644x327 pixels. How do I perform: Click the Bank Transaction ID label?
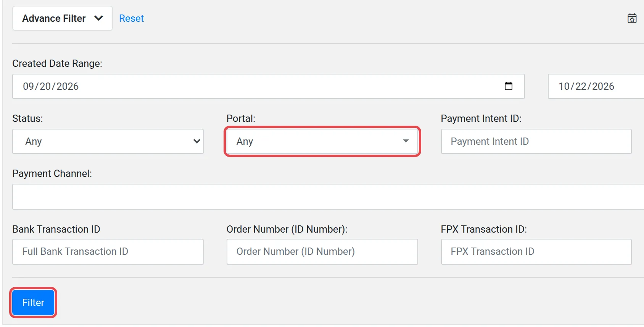pos(56,229)
